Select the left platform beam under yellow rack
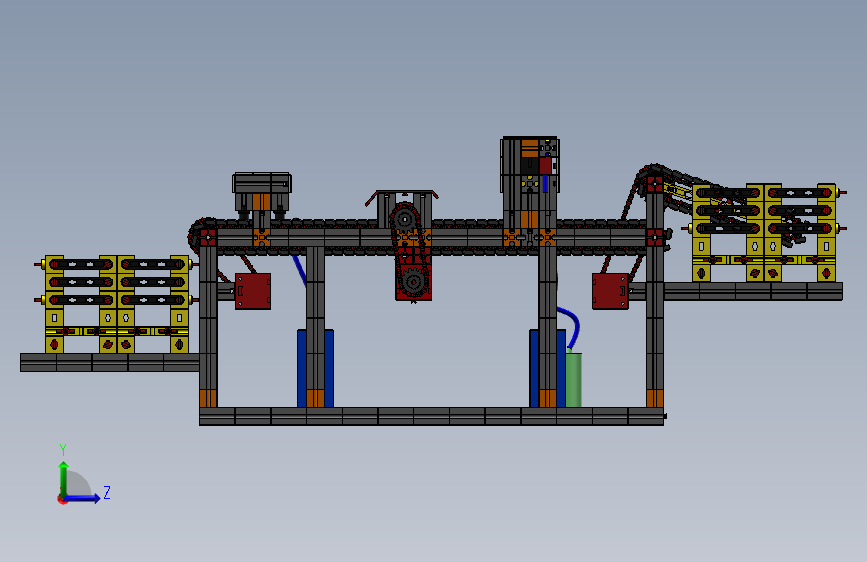This screenshot has width=867, height=562. (109, 362)
